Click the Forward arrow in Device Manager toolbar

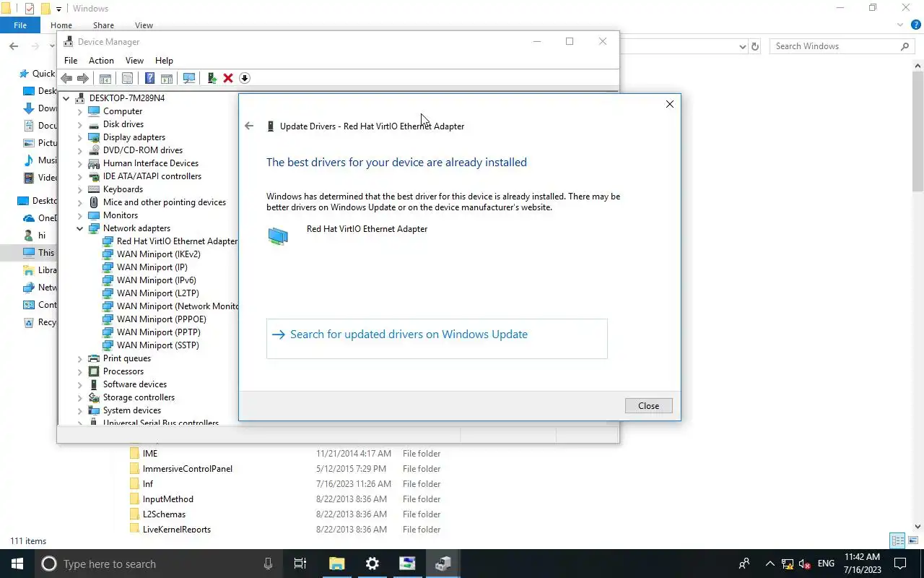[83, 78]
